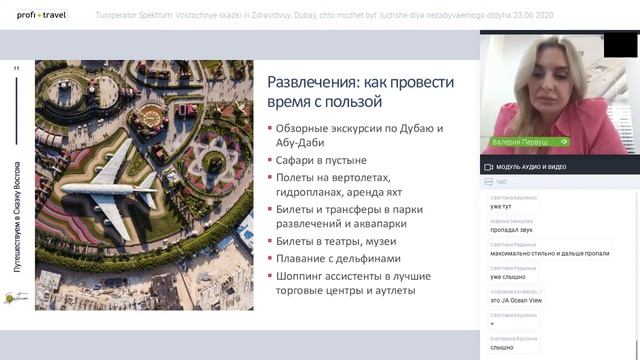640x360 pixels.
Task: Click the chat message '+'
Action: pos(492,324)
